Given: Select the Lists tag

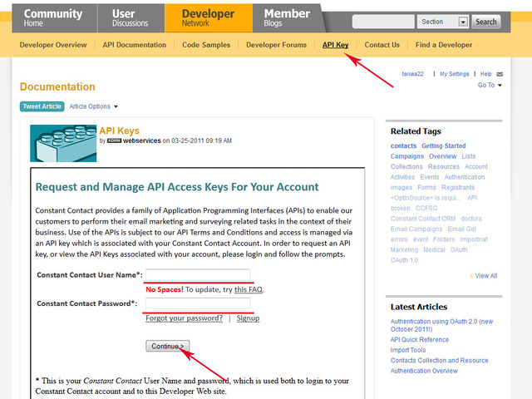Looking at the screenshot, I should click(469, 156).
